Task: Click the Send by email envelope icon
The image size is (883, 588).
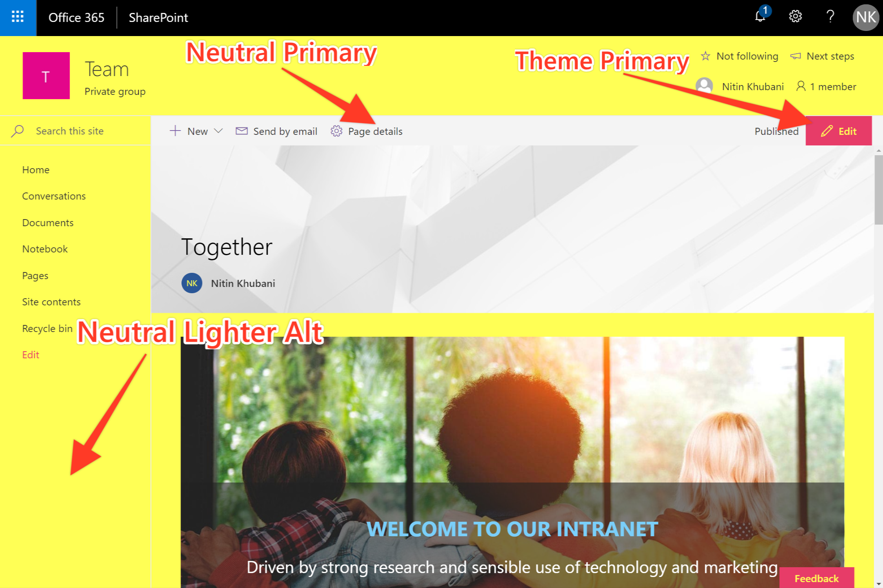Action: coord(242,131)
